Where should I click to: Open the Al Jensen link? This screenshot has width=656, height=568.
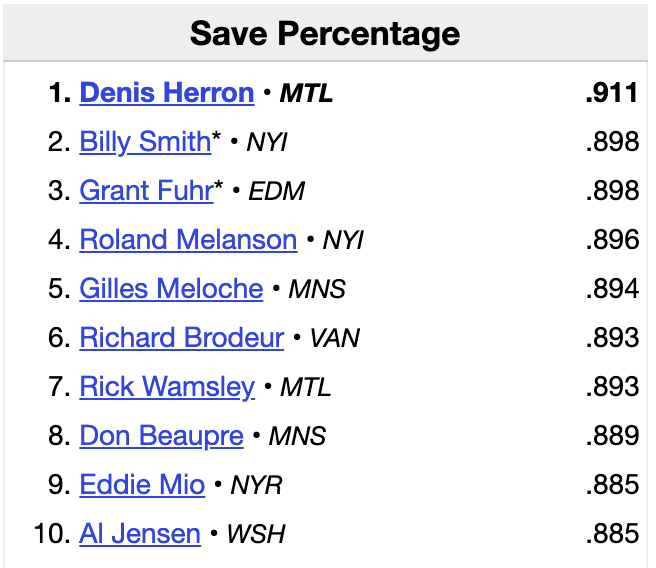(x=140, y=534)
